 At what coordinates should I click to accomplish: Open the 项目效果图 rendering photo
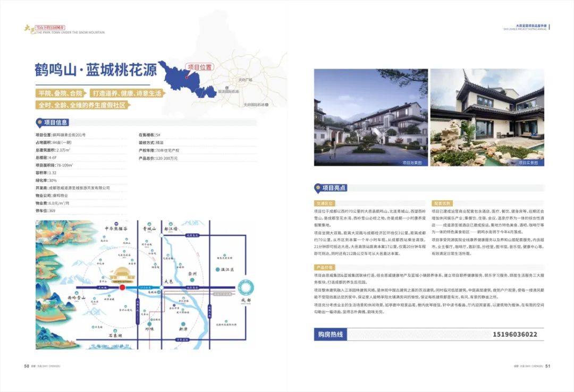coord(371,117)
